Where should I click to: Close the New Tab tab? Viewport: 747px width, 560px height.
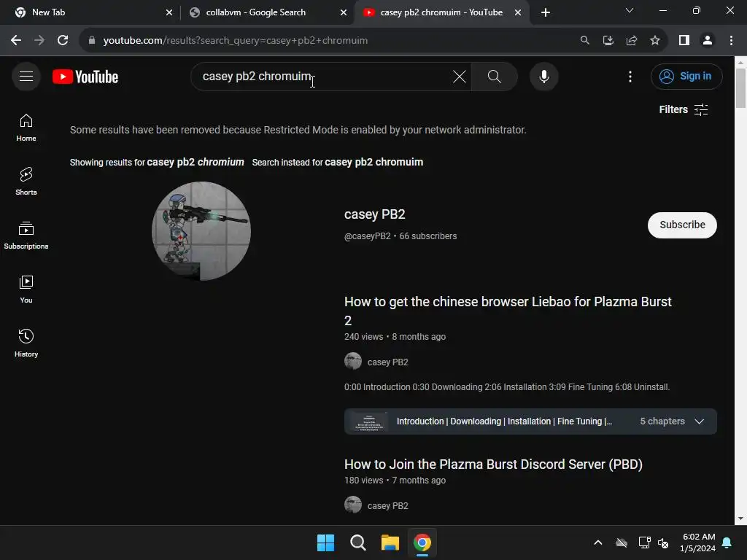click(x=169, y=12)
